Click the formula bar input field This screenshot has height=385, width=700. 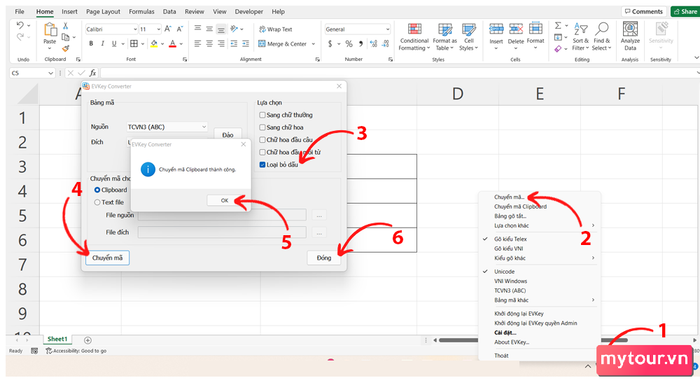click(x=397, y=73)
